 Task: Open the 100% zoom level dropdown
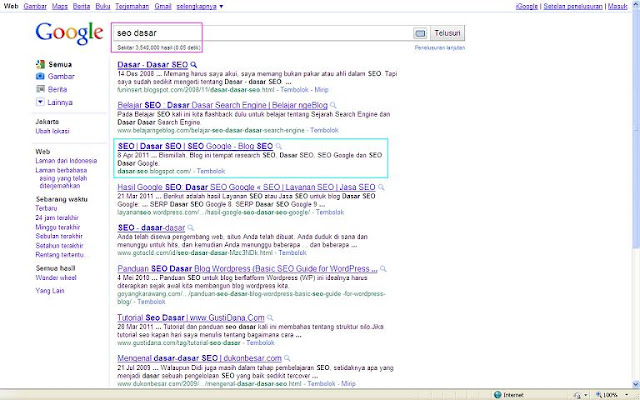tap(627, 395)
